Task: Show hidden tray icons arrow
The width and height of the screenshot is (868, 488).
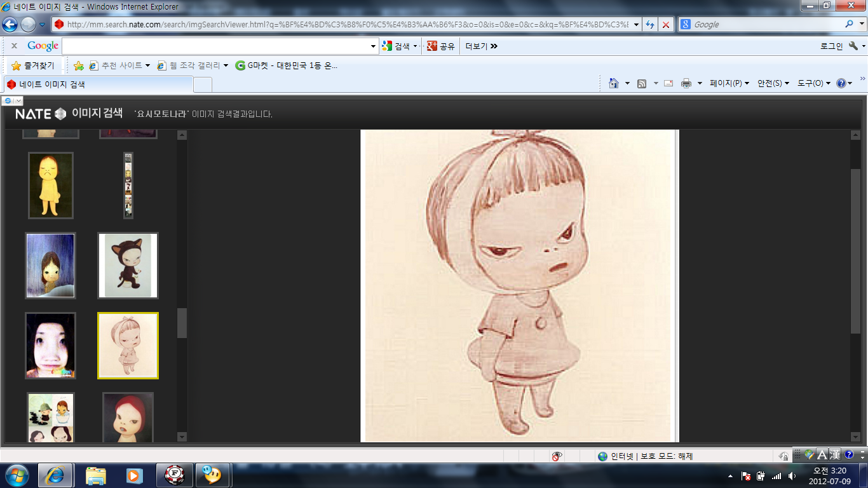Action: (x=731, y=476)
